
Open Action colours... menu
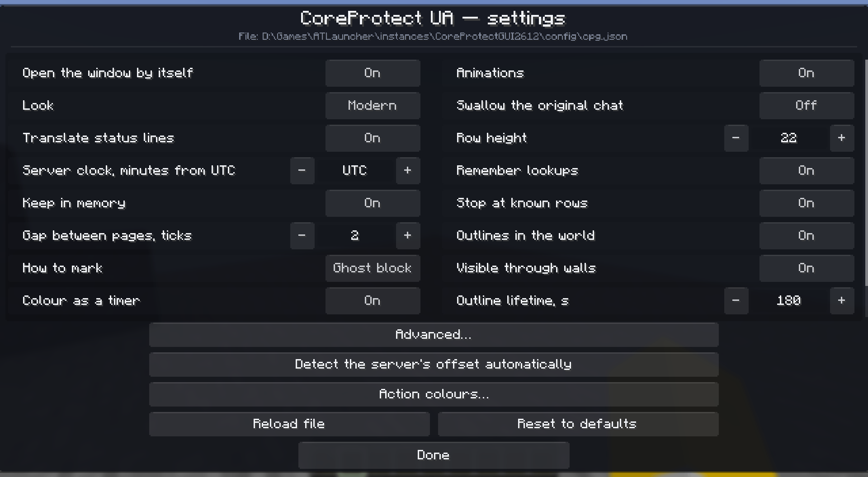434,394
